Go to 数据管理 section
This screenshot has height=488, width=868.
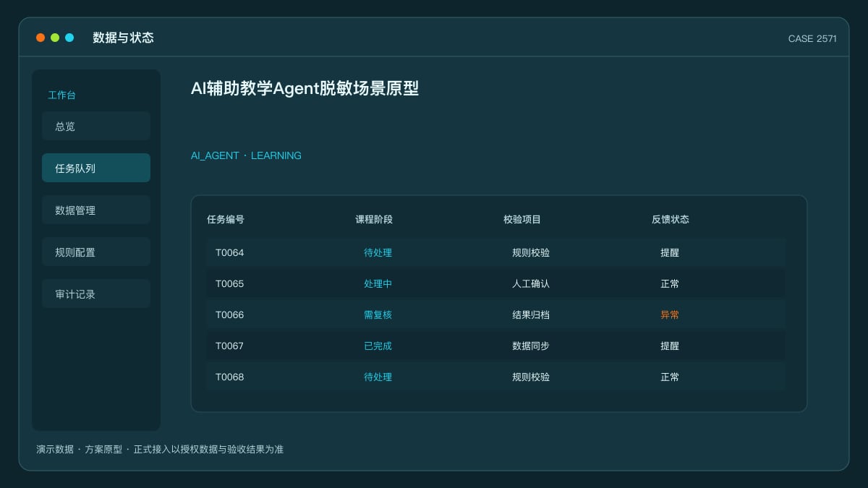pyautogui.click(x=95, y=210)
